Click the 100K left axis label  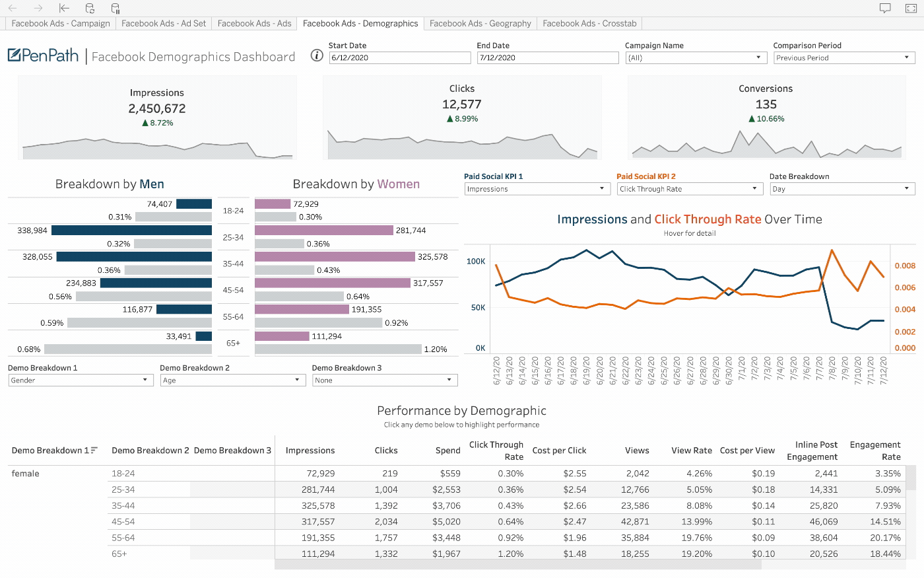[x=476, y=262]
